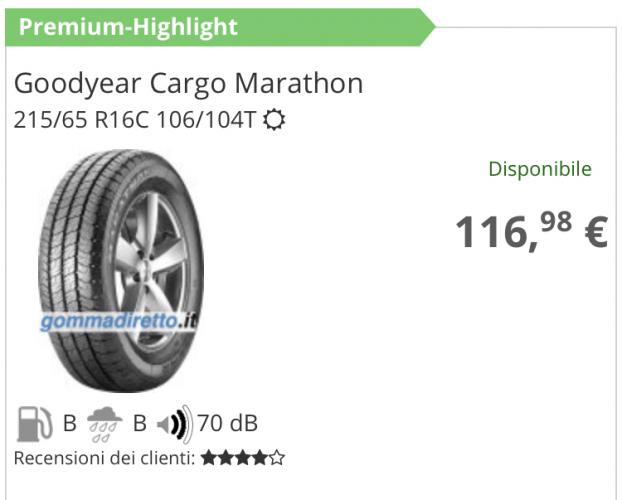
Task: Click the fuel efficiency B rating
Action: point(70,423)
